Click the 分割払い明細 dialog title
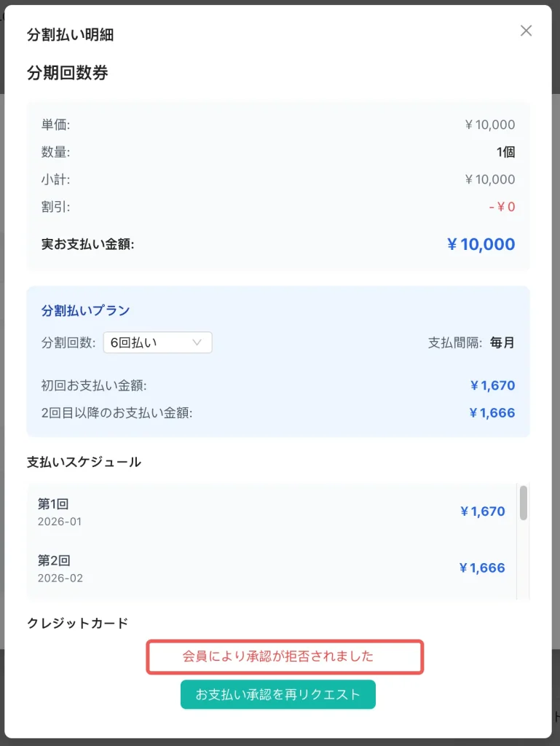The width and height of the screenshot is (560, 746). click(x=70, y=34)
